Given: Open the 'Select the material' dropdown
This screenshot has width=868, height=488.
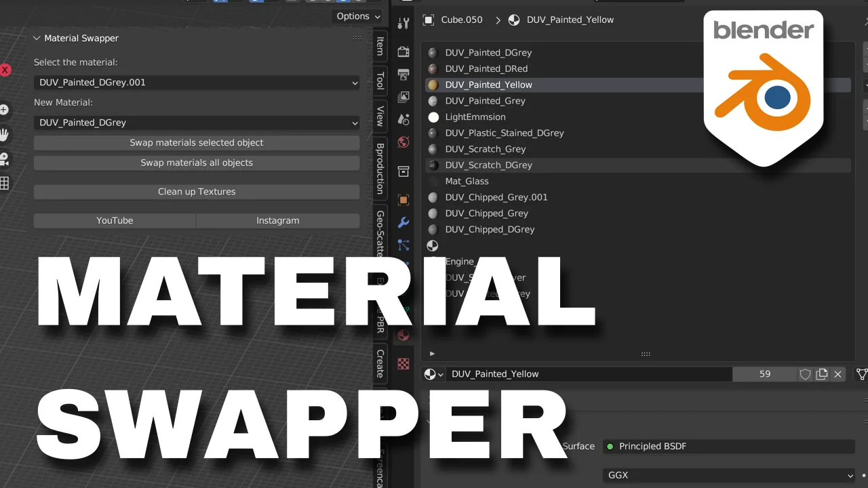Looking at the screenshot, I should tap(197, 83).
